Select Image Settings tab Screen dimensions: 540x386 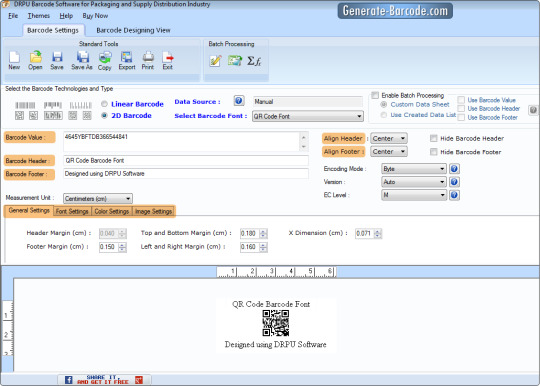pyautogui.click(x=153, y=211)
